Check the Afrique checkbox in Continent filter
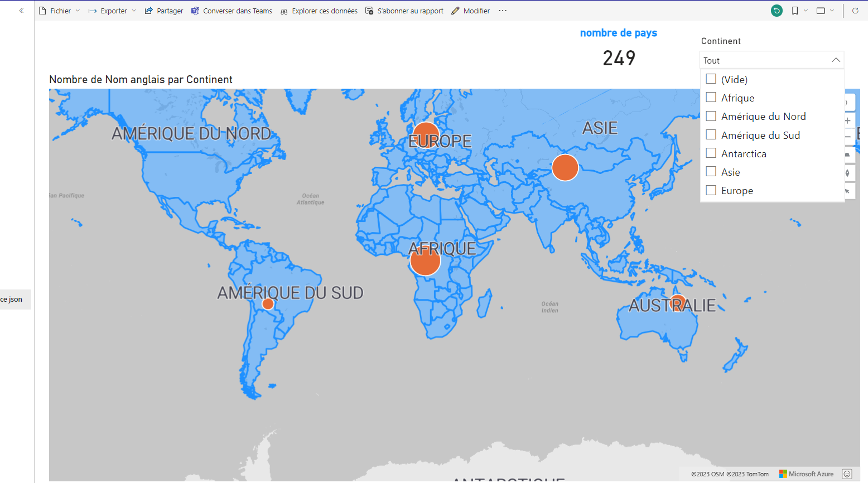This screenshot has height=483, width=868. point(711,97)
